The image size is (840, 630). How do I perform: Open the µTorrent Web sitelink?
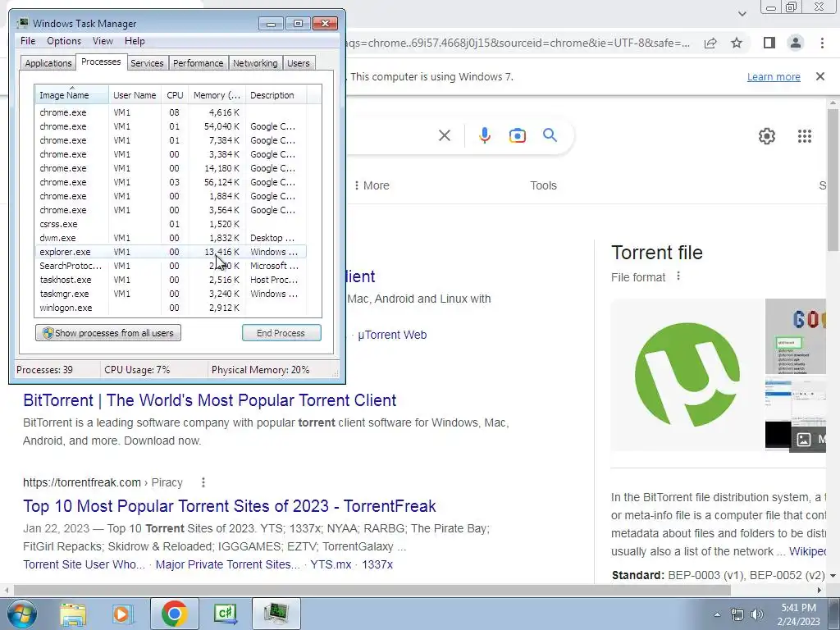coord(392,335)
